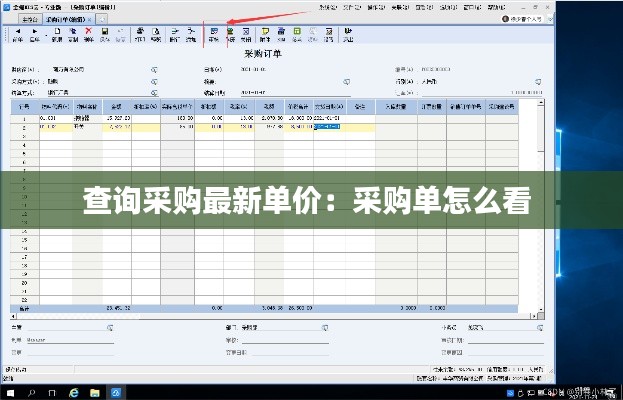Image resolution: width=623 pixels, height=400 pixels.
Task: Click the user account button at top right
Action: [522, 19]
